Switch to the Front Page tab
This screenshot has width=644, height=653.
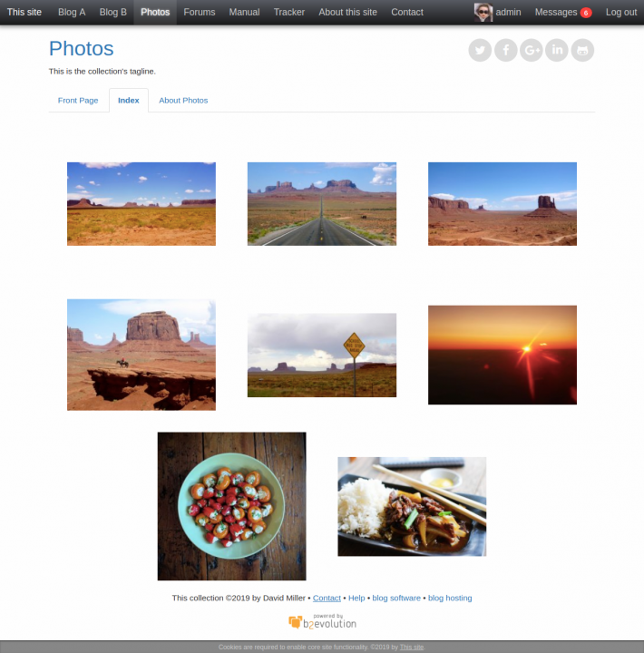point(78,101)
